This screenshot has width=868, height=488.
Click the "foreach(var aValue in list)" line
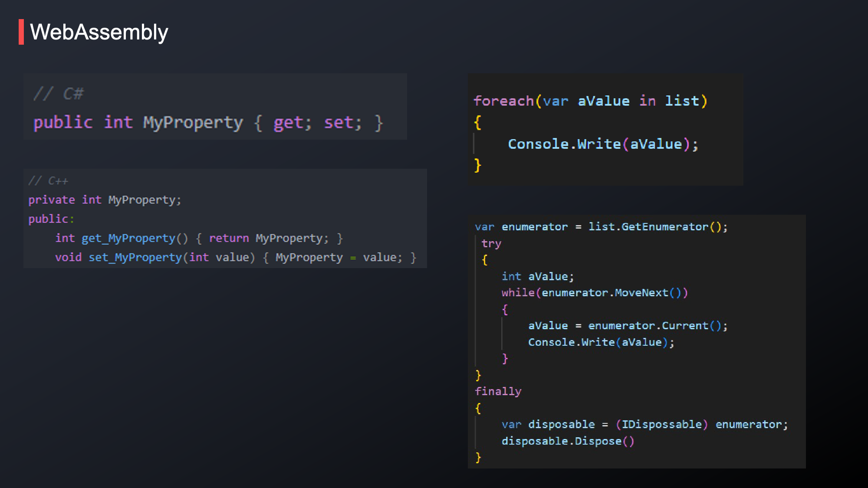pos(590,101)
